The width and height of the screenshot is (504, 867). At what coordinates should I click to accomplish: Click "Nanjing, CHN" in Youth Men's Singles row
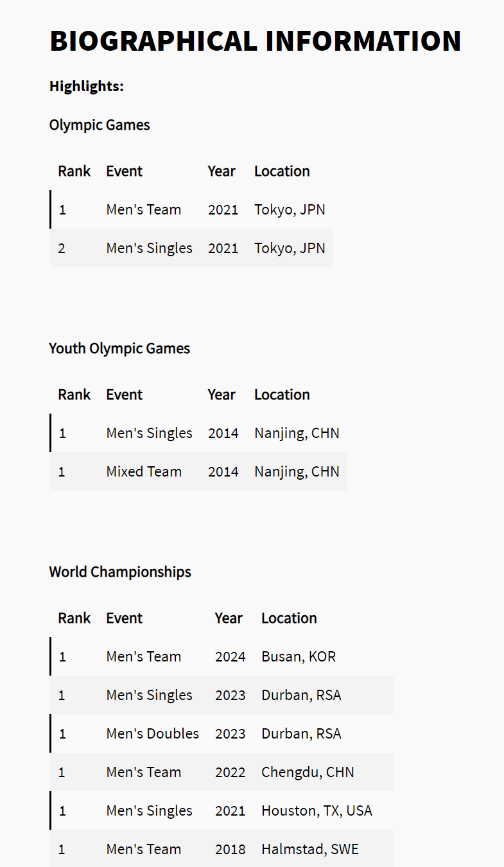[x=297, y=433]
